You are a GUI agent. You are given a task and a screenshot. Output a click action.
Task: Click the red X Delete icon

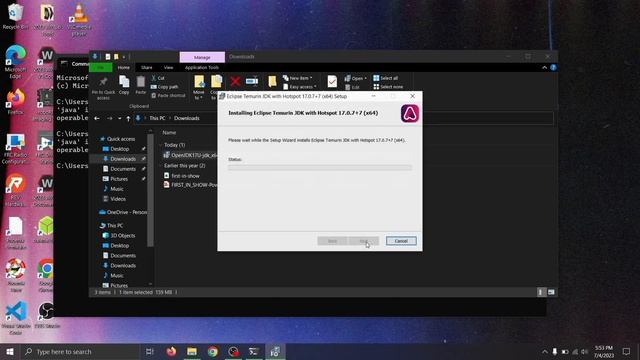click(235, 82)
